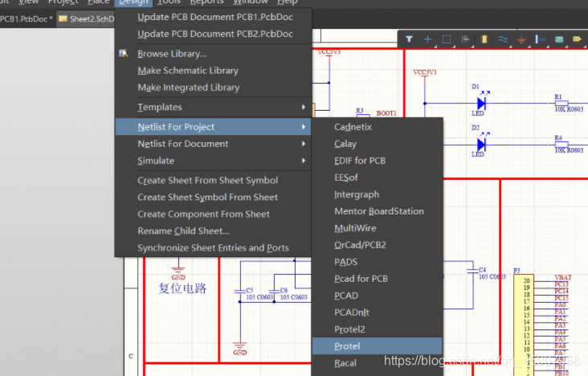Select the EESof netlist format
The image size is (588, 376).
click(378, 178)
